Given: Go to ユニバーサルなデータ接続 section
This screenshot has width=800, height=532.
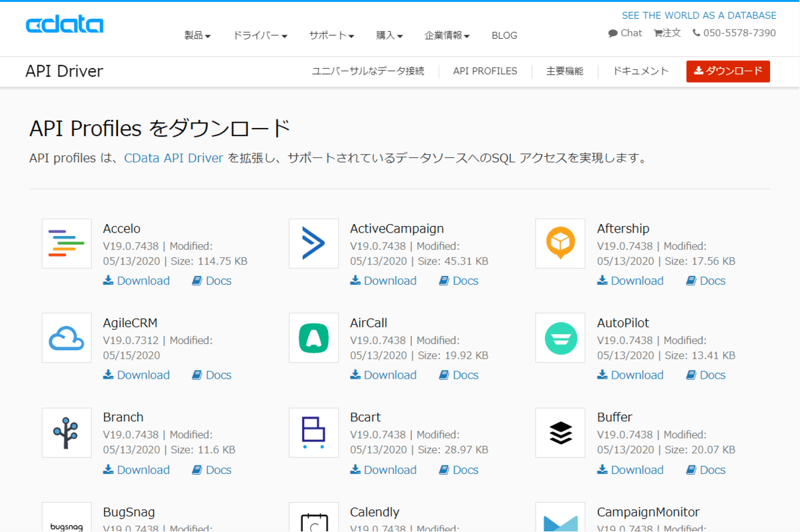Looking at the screenshot, I should (368, 71).
